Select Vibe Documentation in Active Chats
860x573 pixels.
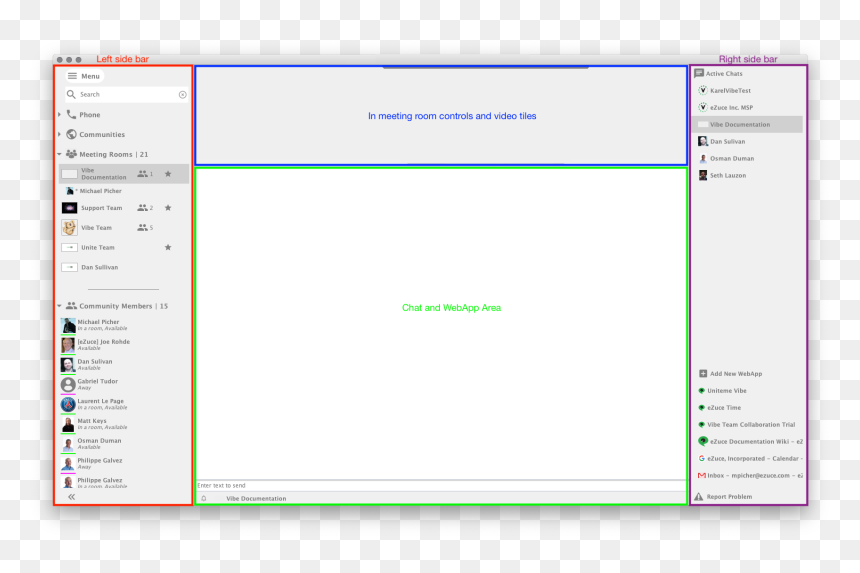pos(747,124)
